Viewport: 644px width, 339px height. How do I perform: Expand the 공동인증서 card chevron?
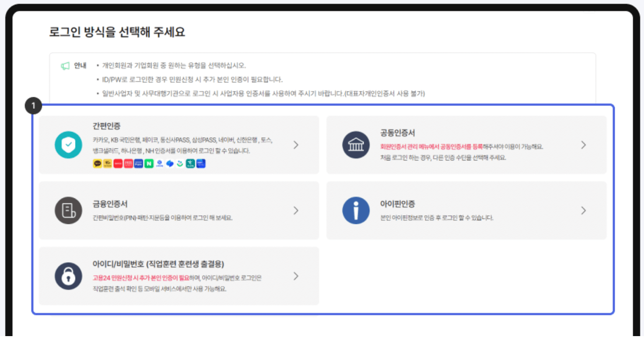point(583,144)
